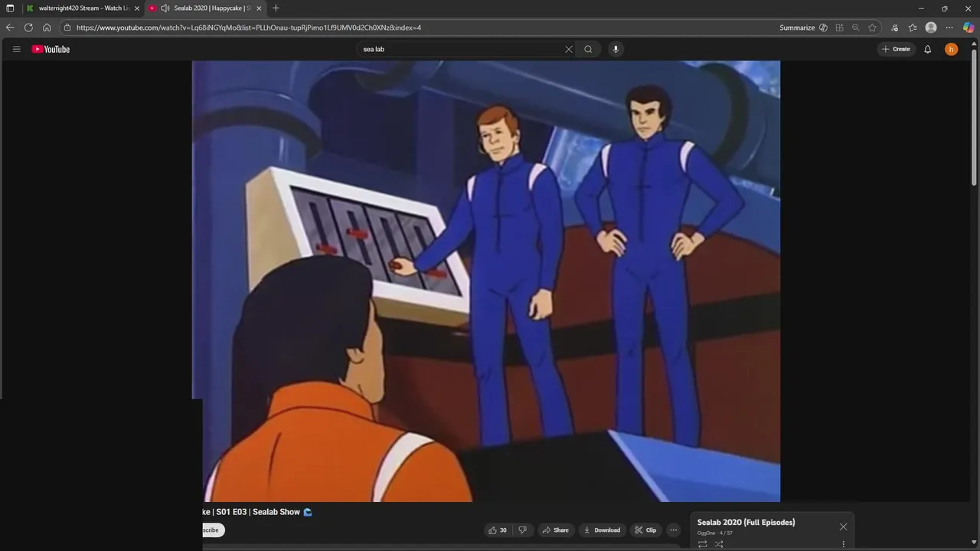
Task: Refresh the page
Action: click(x=28, y=28)
